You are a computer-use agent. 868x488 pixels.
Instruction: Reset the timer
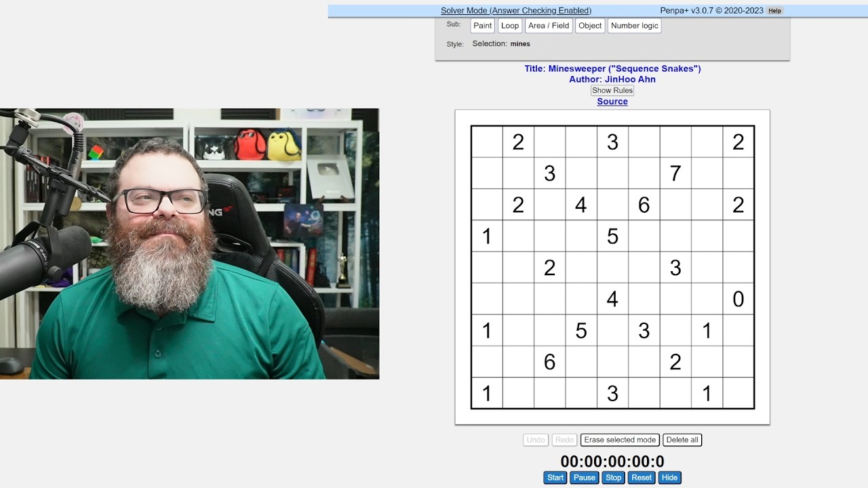point(642,478)
